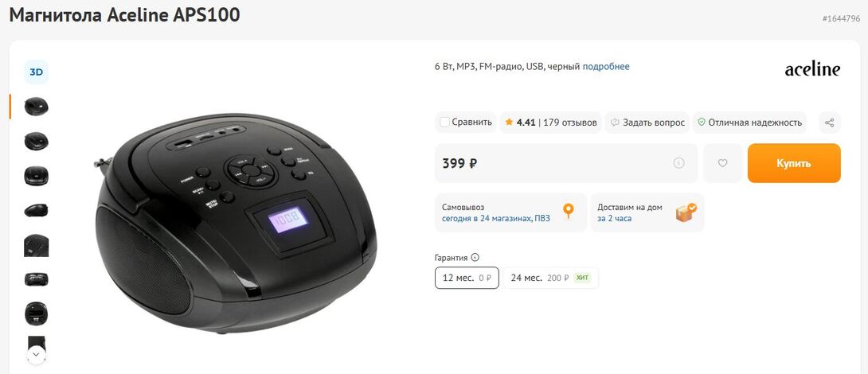Click the star rating 4.41
This screenshot has width=868, height=374.
(520, 123)
